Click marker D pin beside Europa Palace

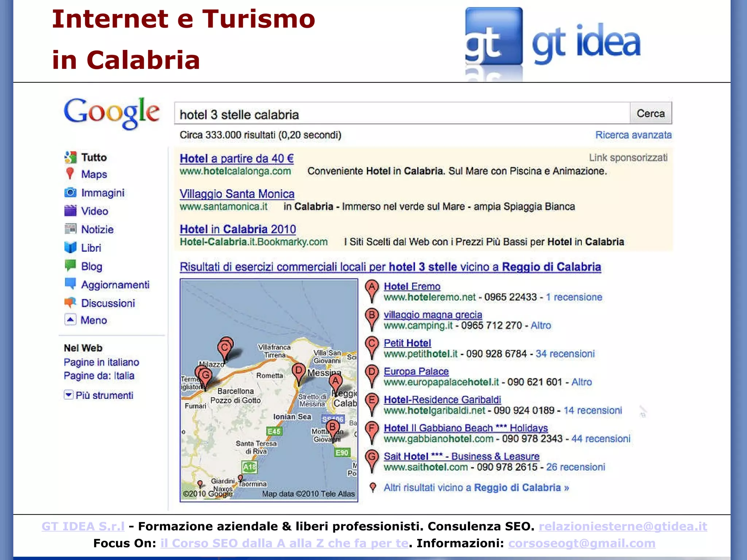pos(372,377)
